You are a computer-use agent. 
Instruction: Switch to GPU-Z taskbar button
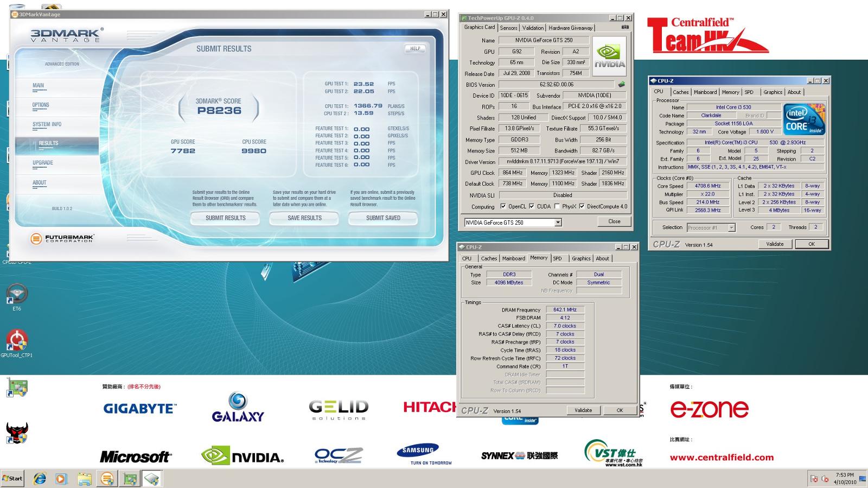pyautogui.click(x=130, y=479)
